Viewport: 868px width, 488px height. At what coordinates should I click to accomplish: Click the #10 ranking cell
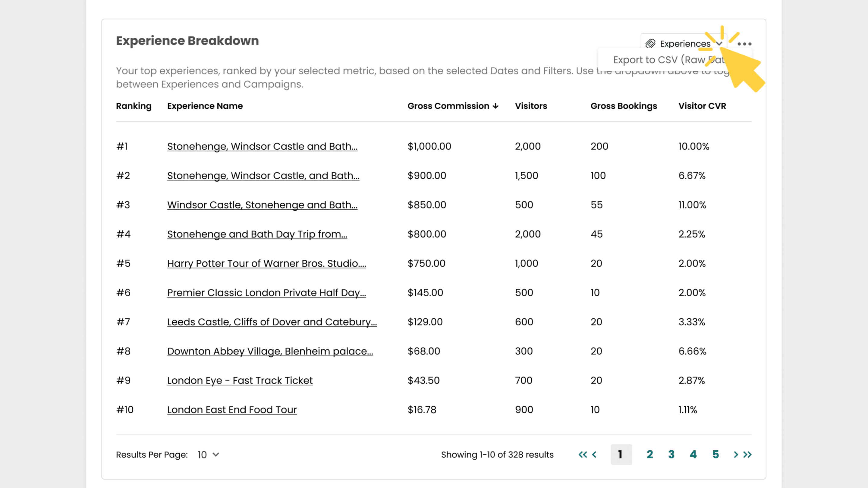pos(125,410)
